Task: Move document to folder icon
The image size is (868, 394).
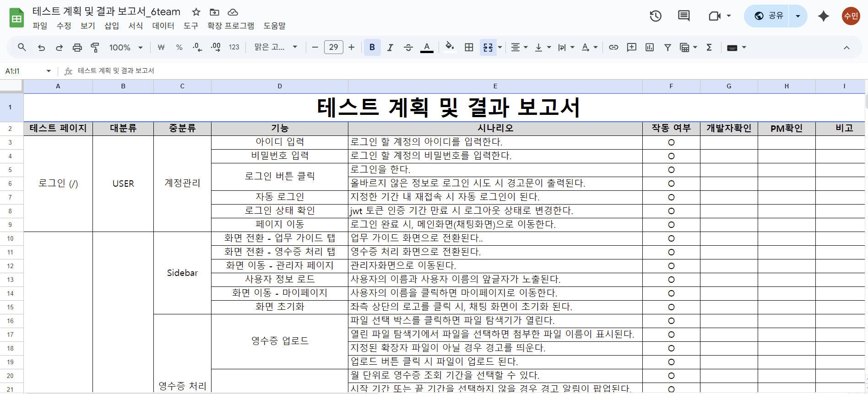Action: click(214, 12)
